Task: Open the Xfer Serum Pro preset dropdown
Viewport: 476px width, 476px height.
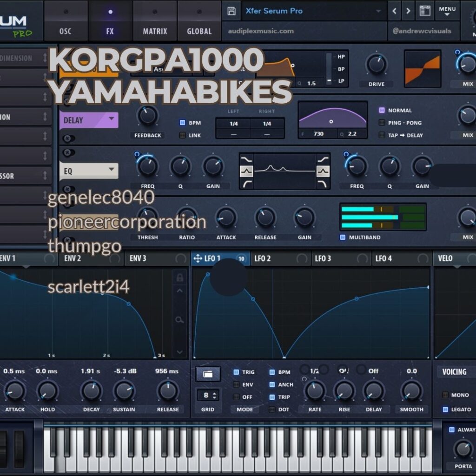Action: pyautogui.click(x=314, y=11)
